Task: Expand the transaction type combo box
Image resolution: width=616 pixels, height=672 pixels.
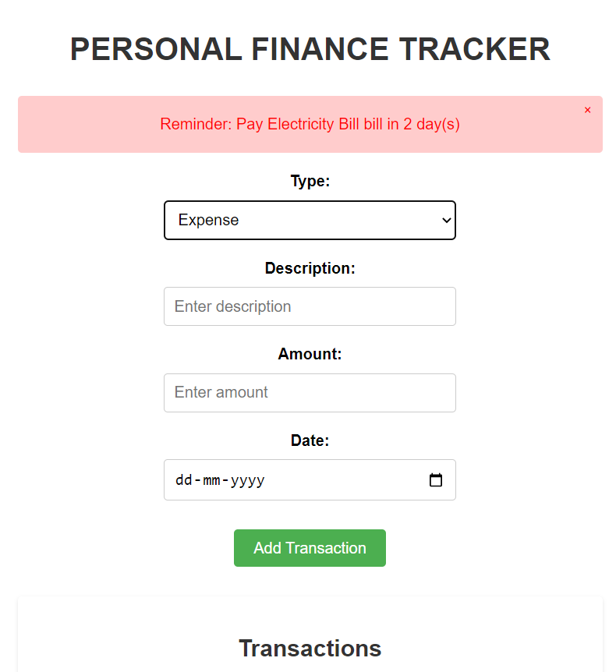Action: 310,220
